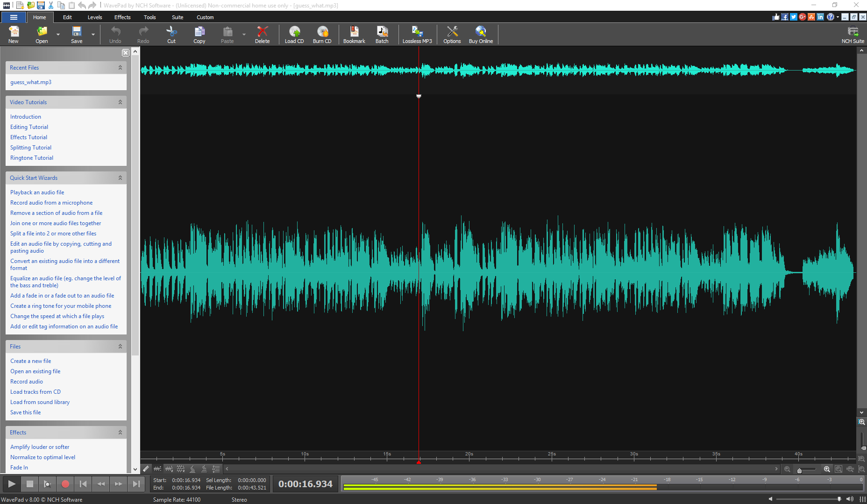
Task: Click the Burn CD button
Action: tap(322, 35)
